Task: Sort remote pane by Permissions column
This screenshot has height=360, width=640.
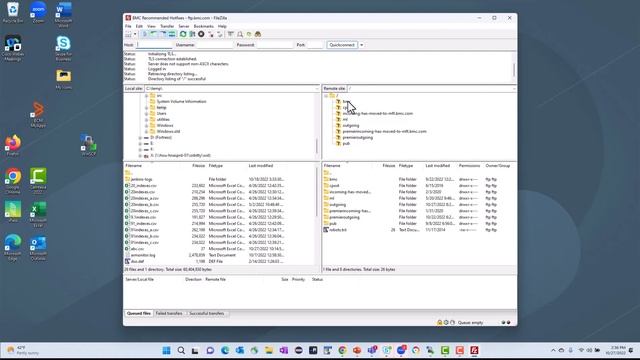Action: 469,166
